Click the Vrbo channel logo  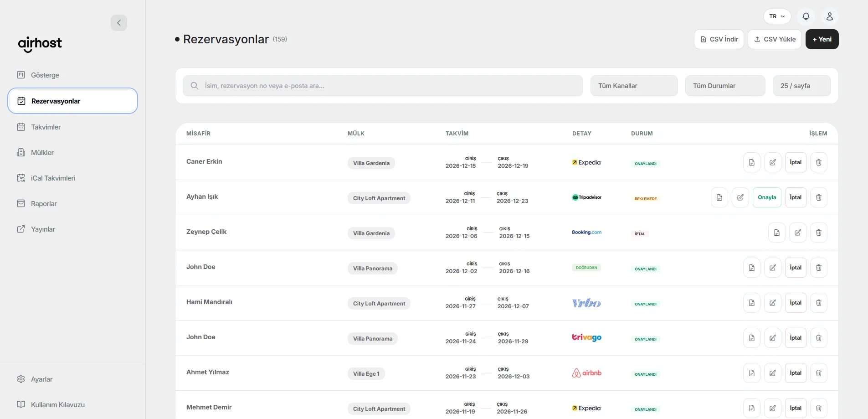tap(586, 303)
